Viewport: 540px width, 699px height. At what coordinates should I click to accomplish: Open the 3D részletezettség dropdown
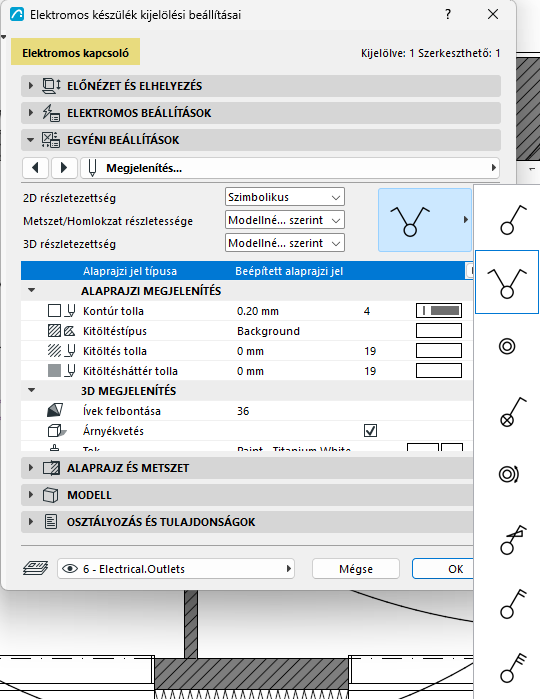coord(285,243)
